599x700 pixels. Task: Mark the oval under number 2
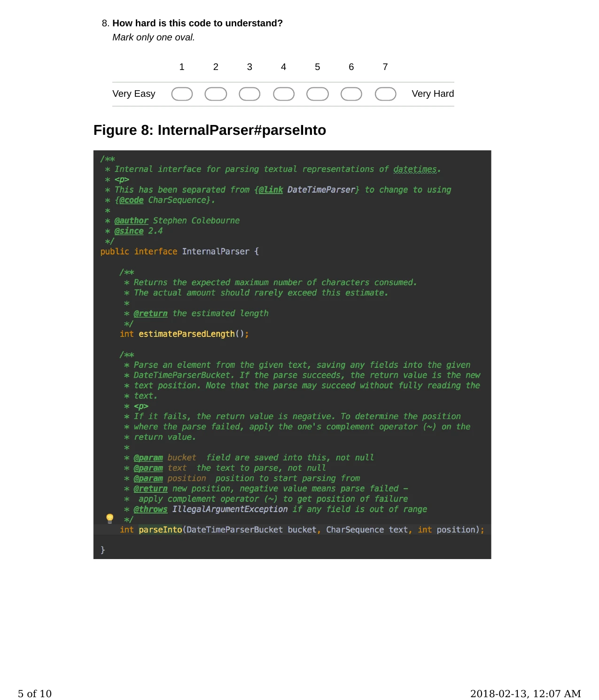[216, 94]
